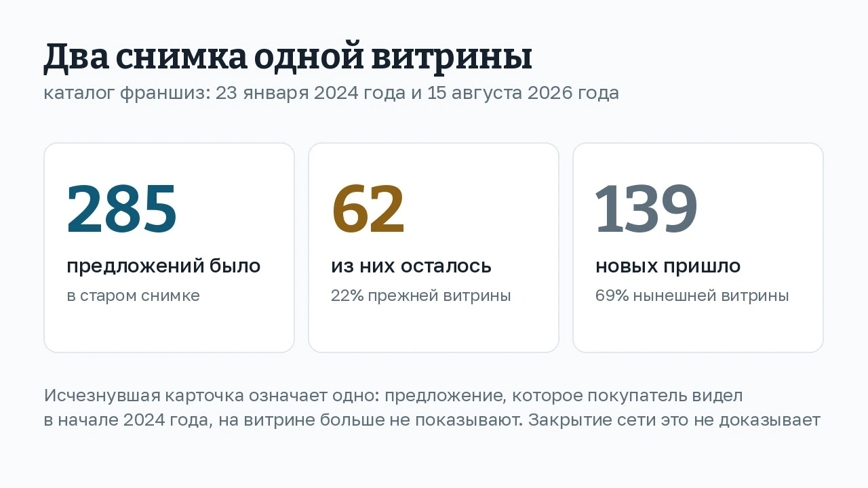Click the sentence "Закрытие сети это не доказывает"
The height and width of the screenshot is (488, 868).
click(675, 421)
